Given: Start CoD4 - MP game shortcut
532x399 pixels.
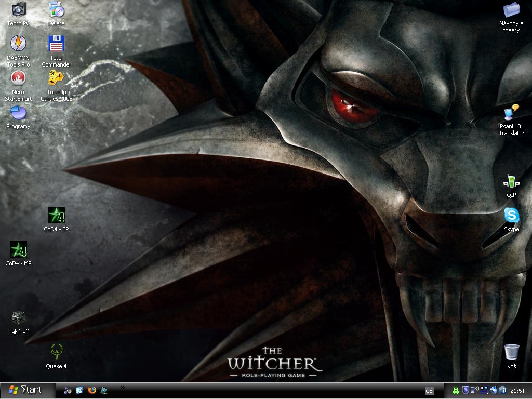Looking at the screenshot, I should point(18,254).
